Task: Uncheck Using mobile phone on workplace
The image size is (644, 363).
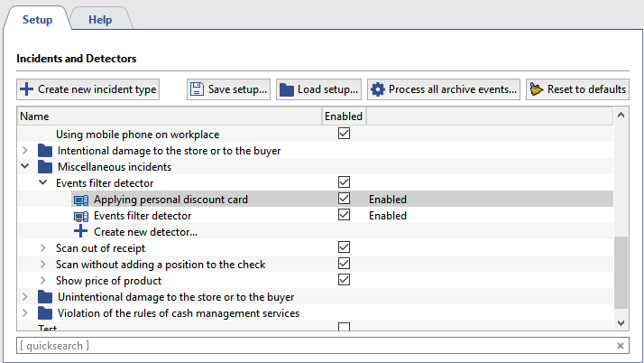Action: tap(344, 134)
